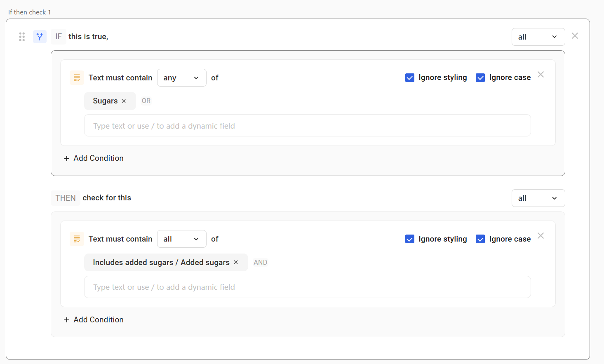Delete the THEN text condition with X
This screenshot has width=604, height=364.
541,236
